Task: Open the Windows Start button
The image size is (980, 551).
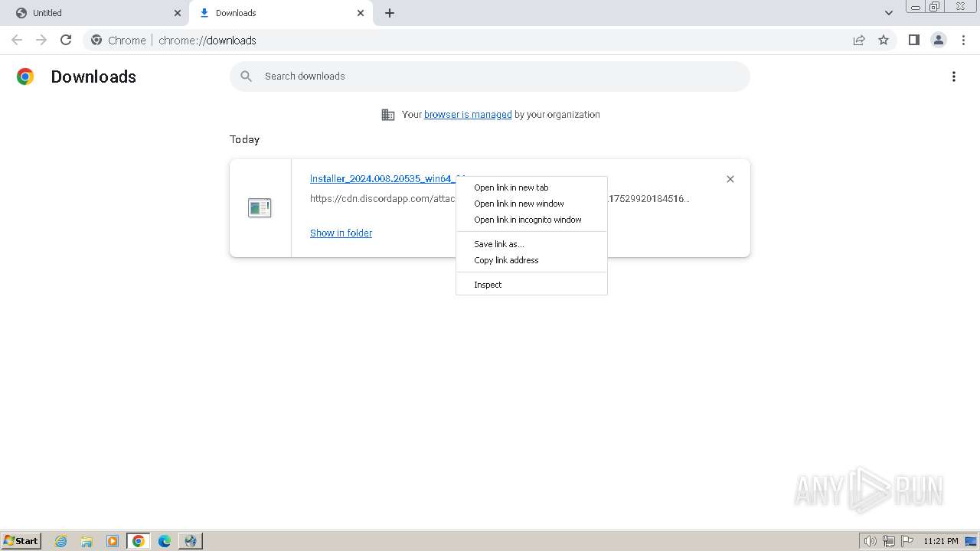Action: 21,540
